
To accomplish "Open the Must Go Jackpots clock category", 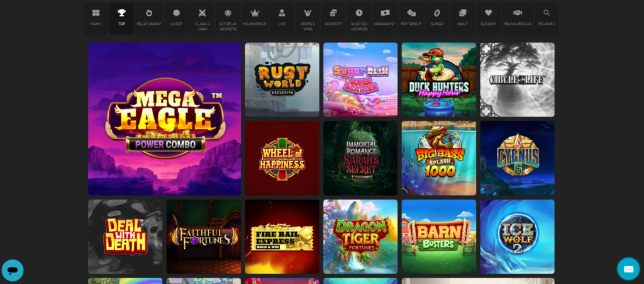I will click(x=358, y=18).
